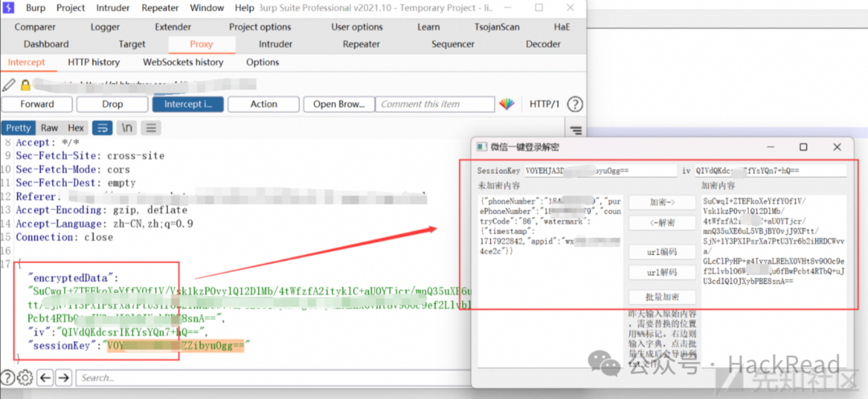Switch to the Learn tab

click(428, 27)
